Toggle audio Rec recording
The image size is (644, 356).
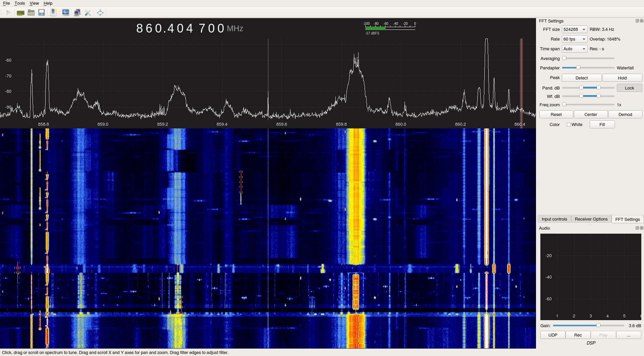pyautogui.click(x=578, y=335)
